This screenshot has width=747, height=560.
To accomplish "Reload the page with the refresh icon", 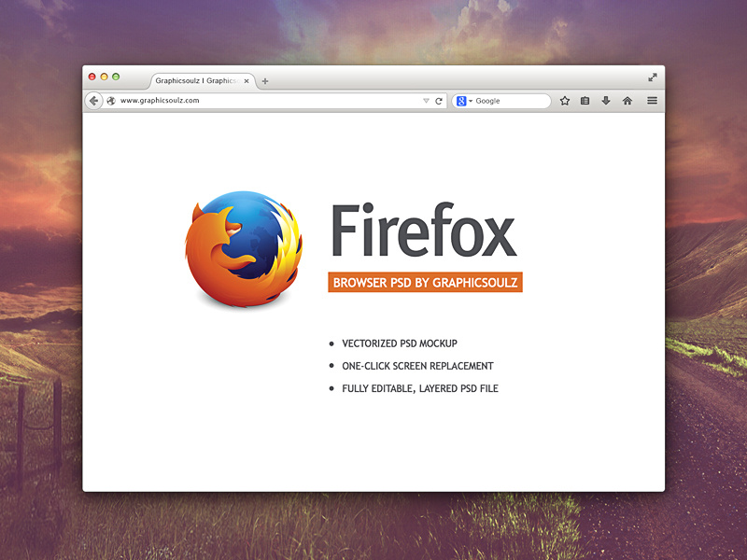I will pos(439,101).
